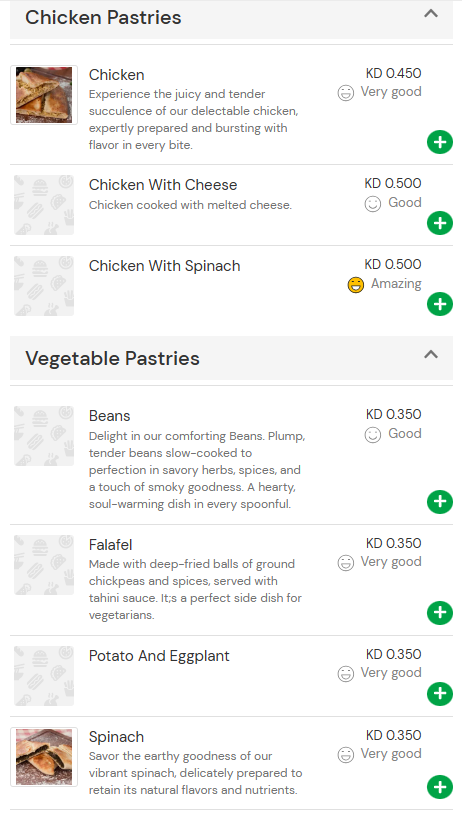
Task: Open the Chicken pastry photo thumbnail
Action: (x=44, y=95)
